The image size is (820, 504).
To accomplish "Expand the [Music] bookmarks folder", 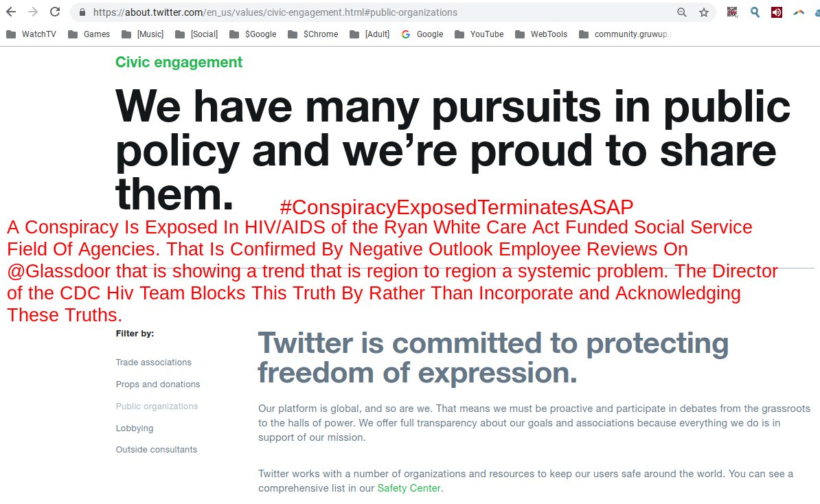I will pos(142,34).
